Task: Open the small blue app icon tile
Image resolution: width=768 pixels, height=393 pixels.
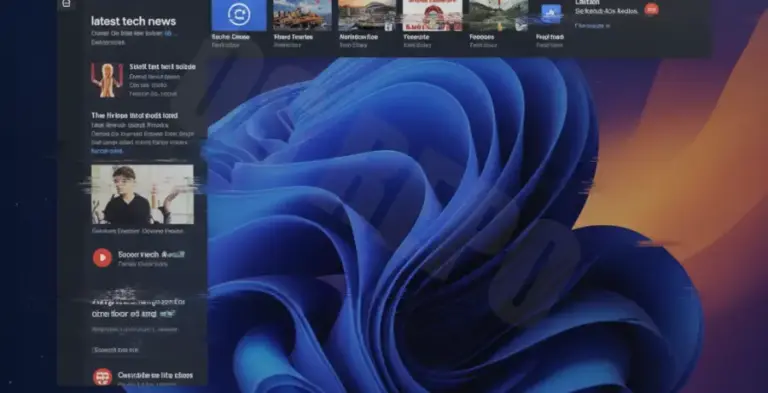Action: (551, 14)
